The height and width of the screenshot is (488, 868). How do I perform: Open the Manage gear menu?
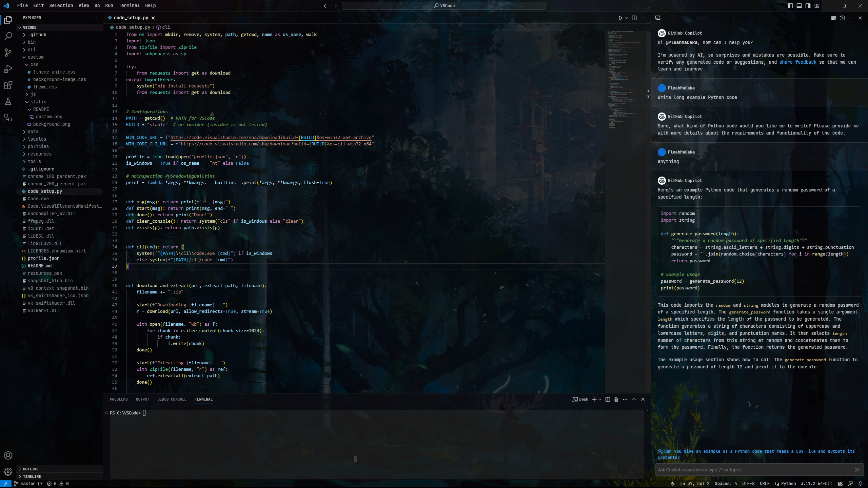tap(8, 471)
